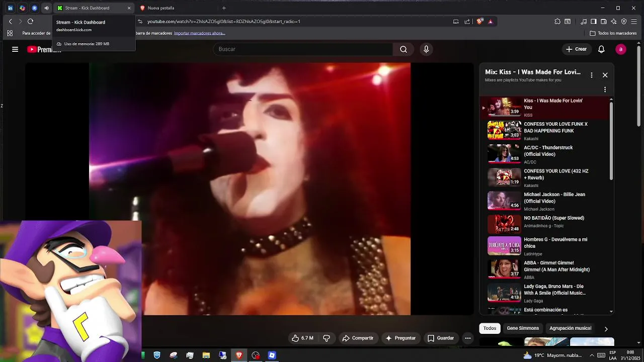Click the Guardar button

tap(441, 338)
